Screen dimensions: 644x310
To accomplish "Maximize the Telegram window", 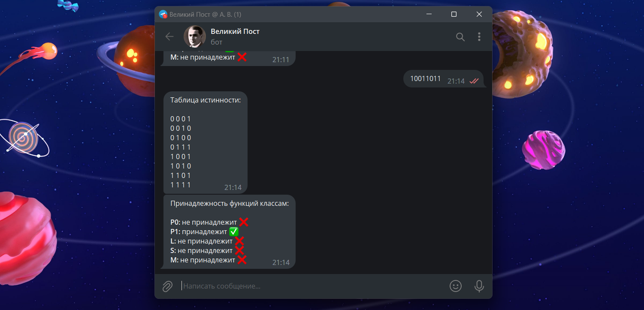I will point(454,14).
